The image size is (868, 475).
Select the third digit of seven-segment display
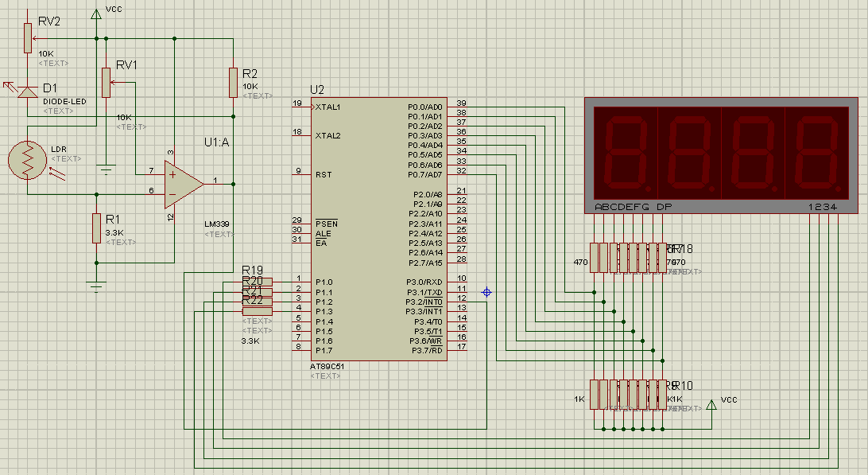753,153
